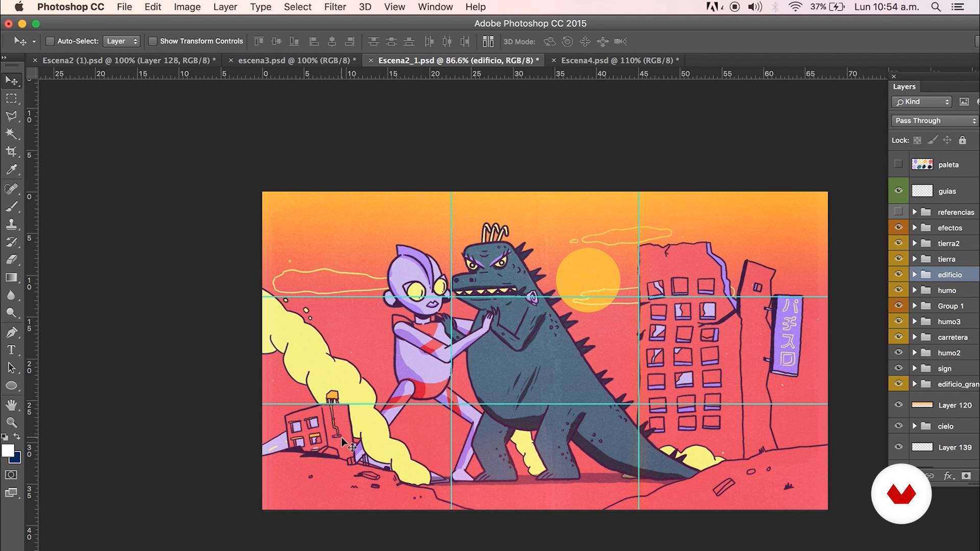Click the foreground color swatch

click(7, 450)
